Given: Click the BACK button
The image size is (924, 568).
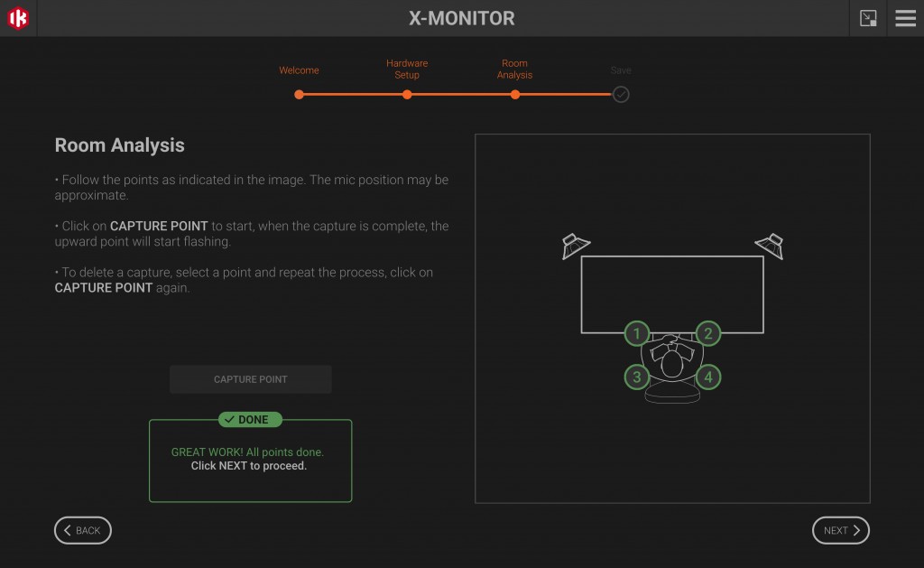Looking at the screenshot, I should 82,530.
